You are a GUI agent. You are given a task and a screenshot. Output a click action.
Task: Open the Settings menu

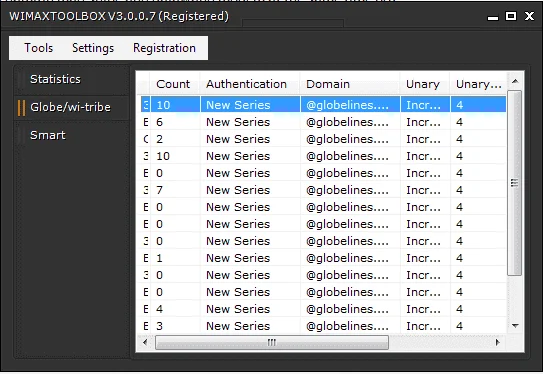(x=93, y=48)
